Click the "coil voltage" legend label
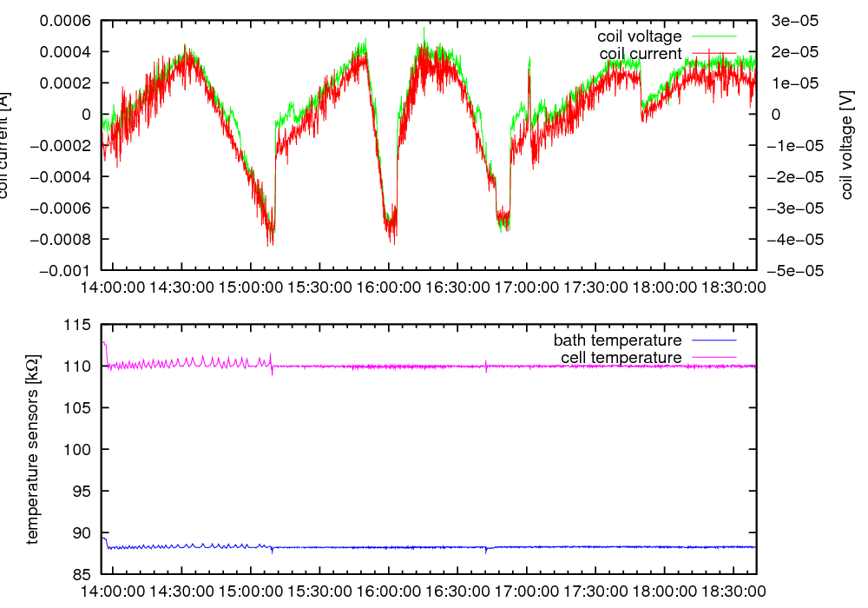This screenshot has height=608, width=868. [639, 36]
